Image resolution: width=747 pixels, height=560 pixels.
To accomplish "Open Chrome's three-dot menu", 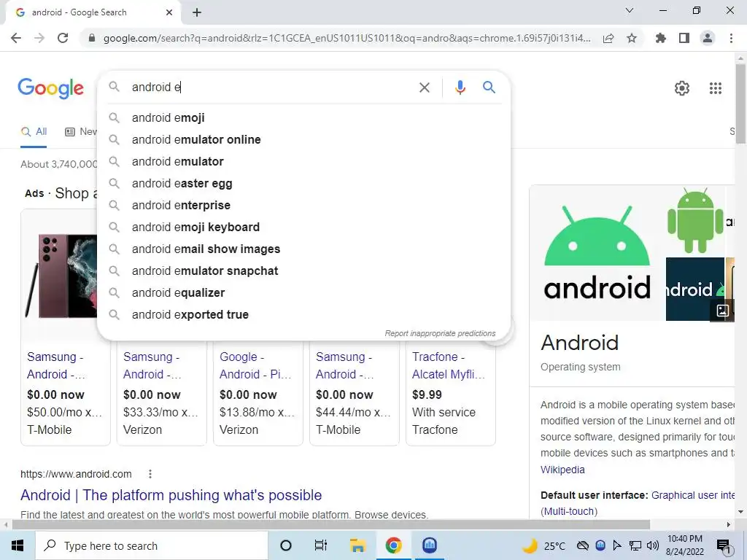I will click(x=731, y=38).
